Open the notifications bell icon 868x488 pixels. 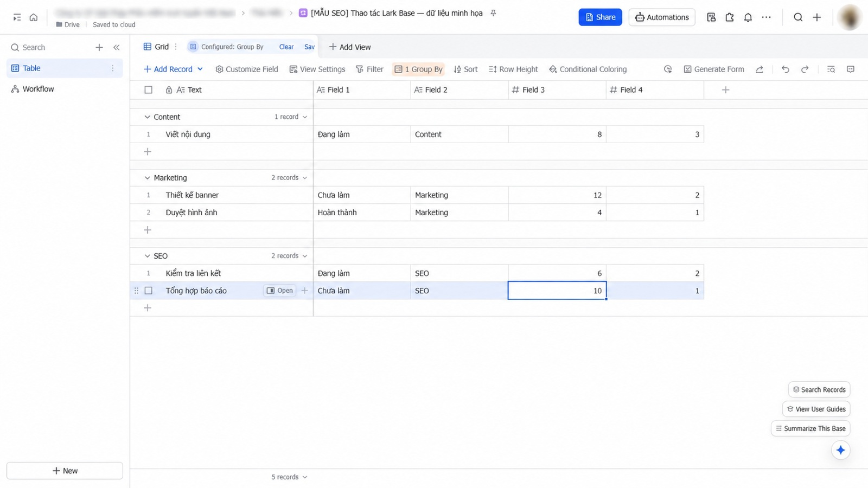748,17
